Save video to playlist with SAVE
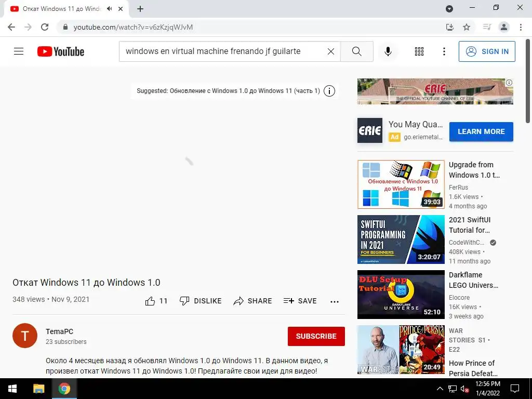 [x=300, y=301]
